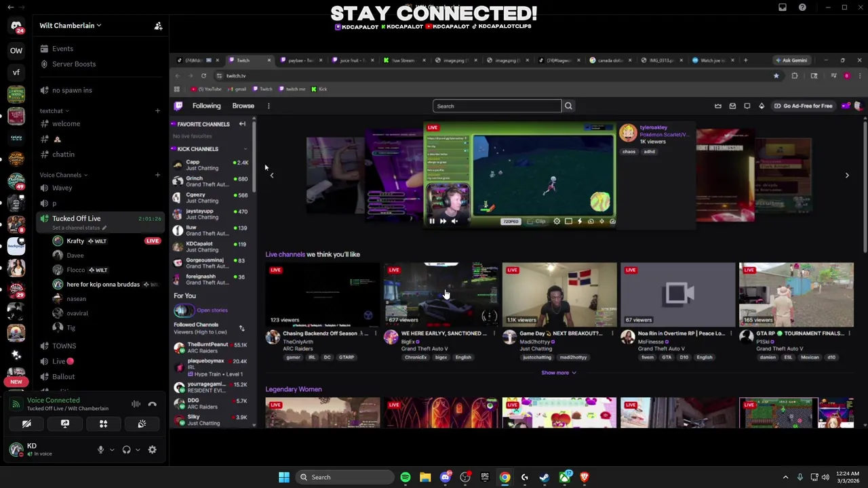Start a Discord voice activity
868x488 pixels.
coord(104,424)
